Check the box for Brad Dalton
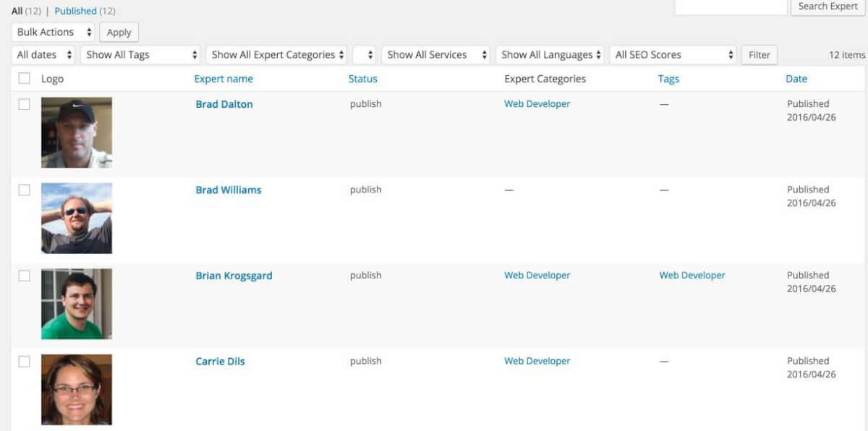Image resolution: width=868 pixels, height=431 pixels. [25, 104]
